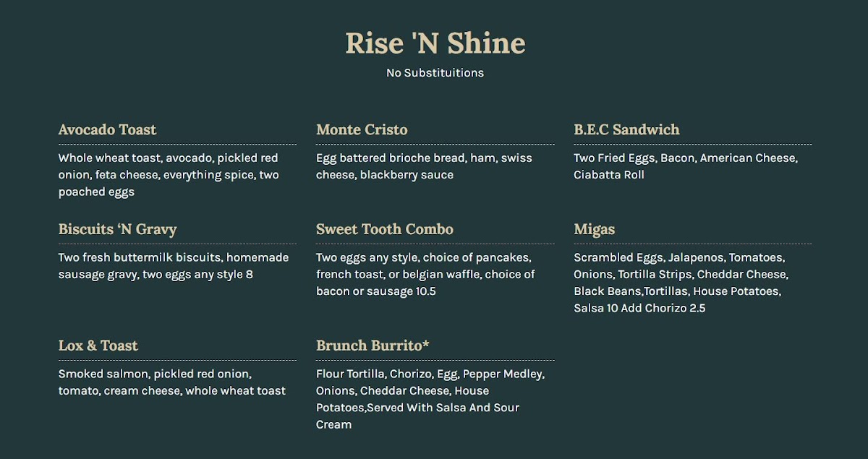Click the Biscuits 'N Gravy title
The width and height of the screenshot is (868, 459).
[117, 230]
